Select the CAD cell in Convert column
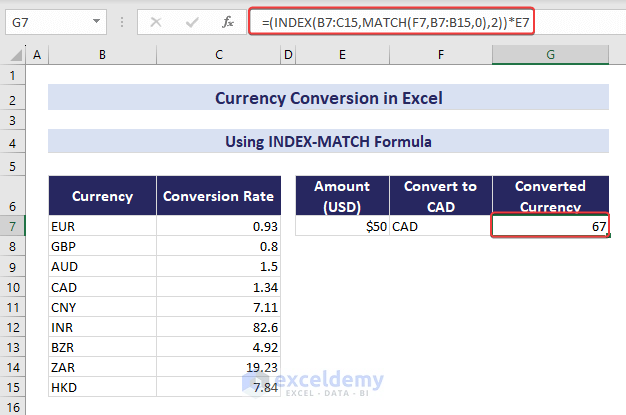626x415 pixels. point(438,227)
